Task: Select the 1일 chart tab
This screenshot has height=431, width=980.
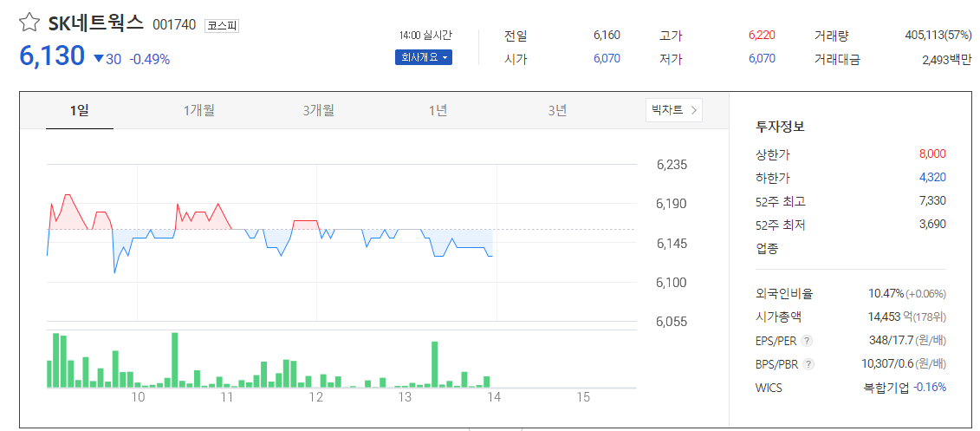Action: click(x=80, y=111)
